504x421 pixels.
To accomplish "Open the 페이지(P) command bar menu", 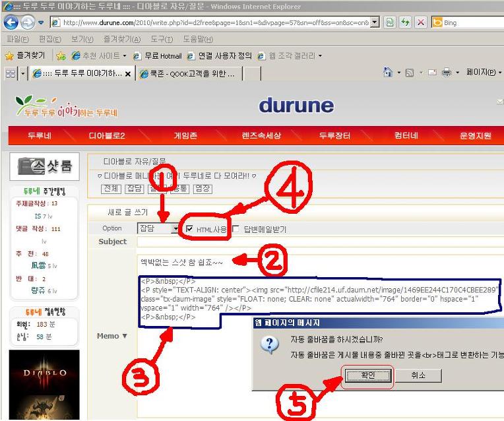I will pos(484,72).
